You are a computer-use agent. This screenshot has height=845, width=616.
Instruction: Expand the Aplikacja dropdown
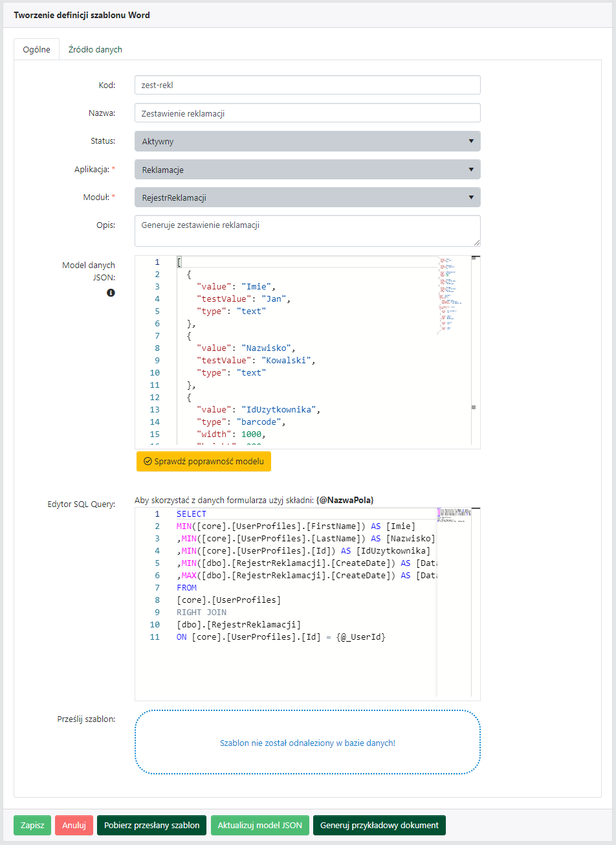point(307,170)
